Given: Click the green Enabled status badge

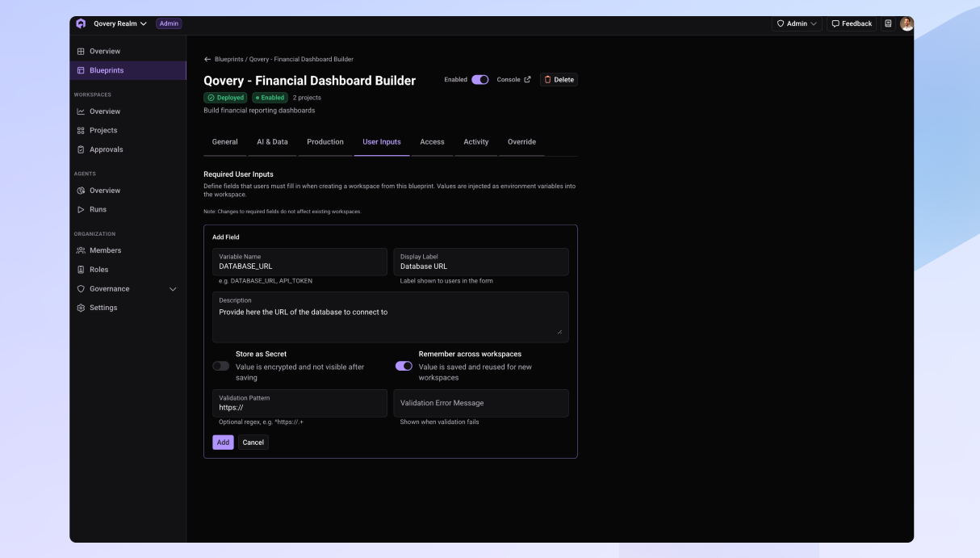Looking at the screenshot, I should pyautogui.click(x=270, y=98).
